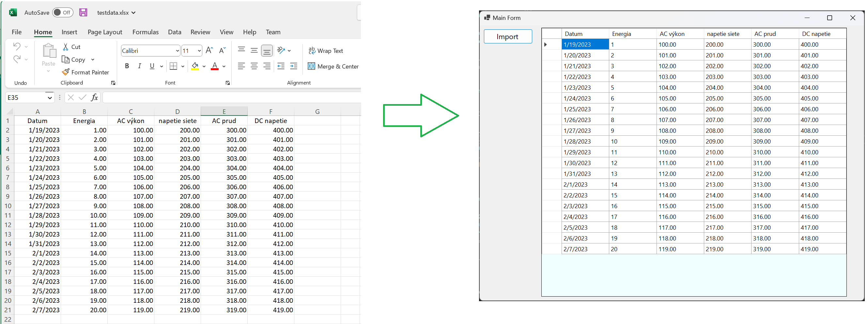The image size is (868, 324).
Task: Click the Datum column header in Main Form
Action: [x=585, y=34]
